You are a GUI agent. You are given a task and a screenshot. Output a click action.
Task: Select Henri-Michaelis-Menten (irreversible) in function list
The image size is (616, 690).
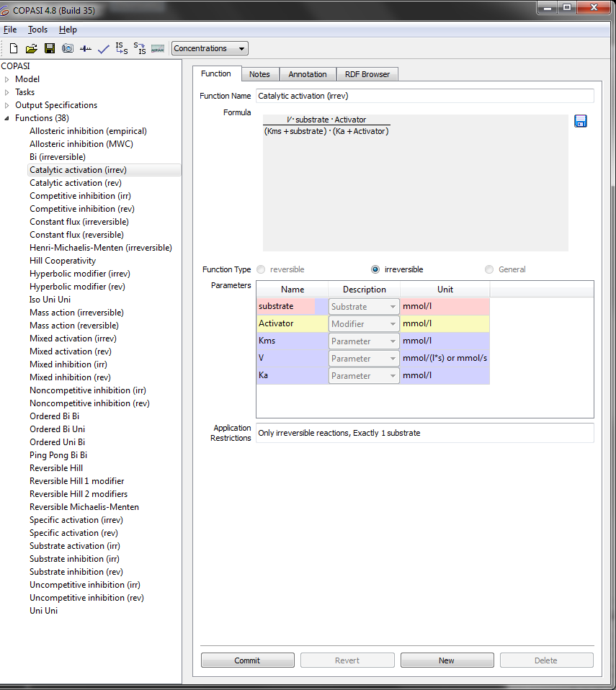coord(100,248)
